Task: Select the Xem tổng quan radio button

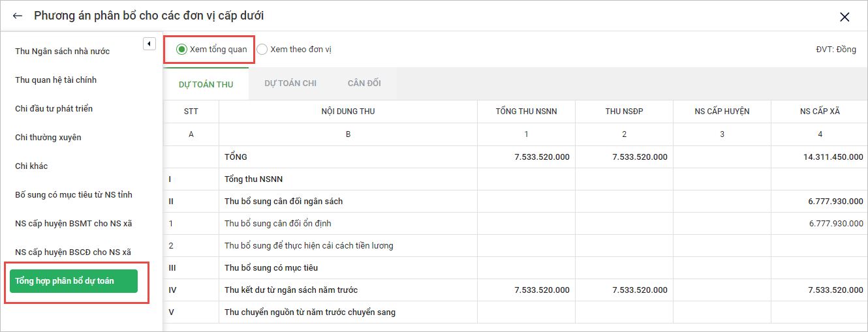Action: pos(182,50)
